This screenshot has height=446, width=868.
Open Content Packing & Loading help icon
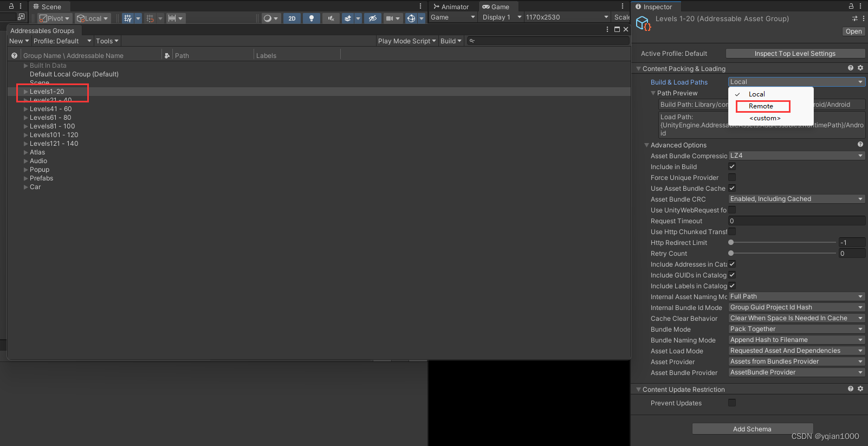(851, 68)
